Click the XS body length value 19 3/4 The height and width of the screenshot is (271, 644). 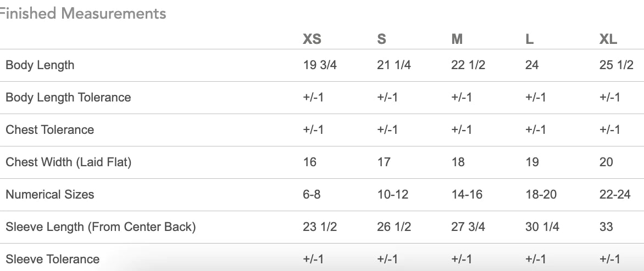[320, 65]
